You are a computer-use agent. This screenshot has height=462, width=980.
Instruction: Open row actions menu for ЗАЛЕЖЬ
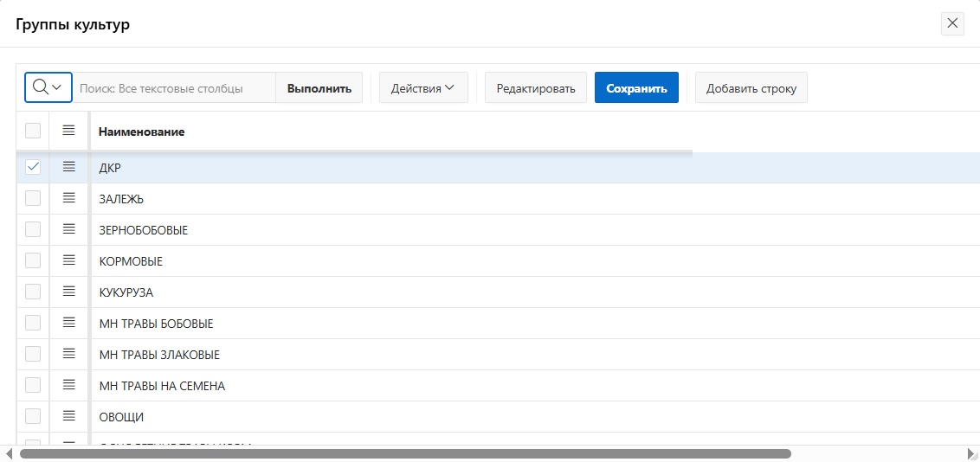click(69, 198)
